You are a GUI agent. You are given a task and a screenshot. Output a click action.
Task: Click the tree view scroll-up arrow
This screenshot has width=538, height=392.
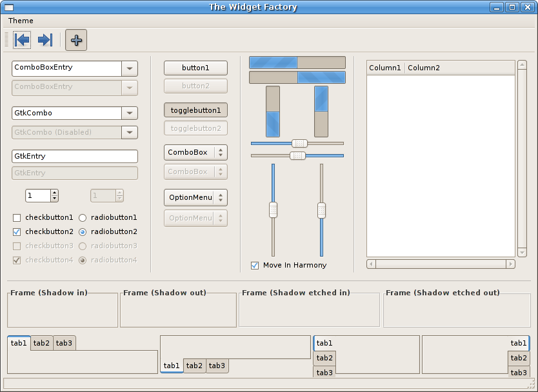522,65
